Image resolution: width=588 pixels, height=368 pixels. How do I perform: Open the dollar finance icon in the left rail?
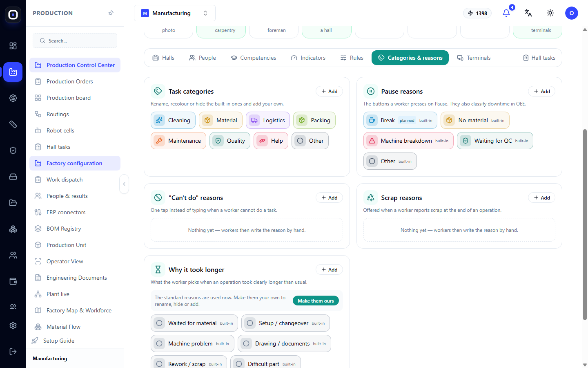click(13, 98)
